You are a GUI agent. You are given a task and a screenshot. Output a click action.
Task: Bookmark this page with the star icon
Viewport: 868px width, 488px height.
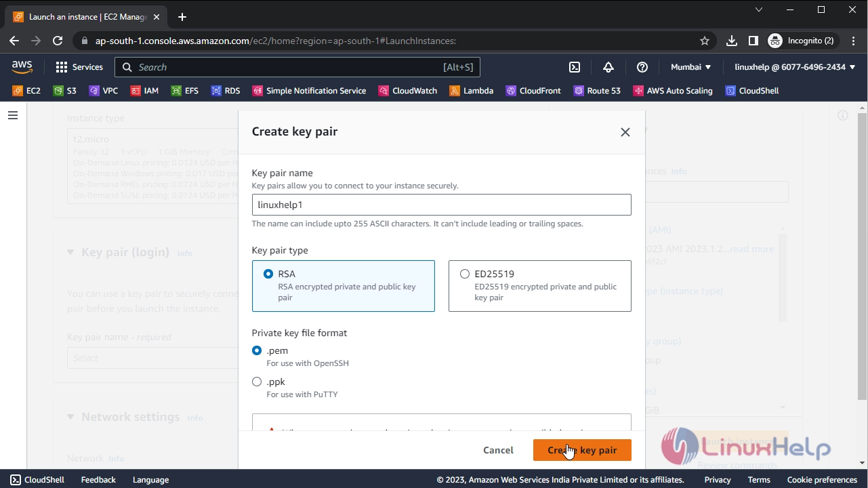(x=705, y=41)
